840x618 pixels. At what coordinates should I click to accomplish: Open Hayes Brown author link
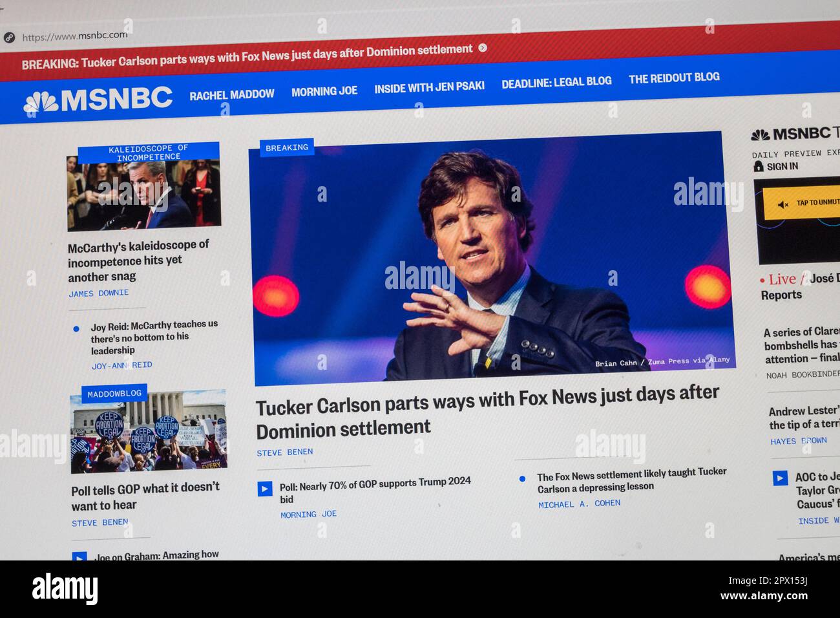click(x=798, y=441)
